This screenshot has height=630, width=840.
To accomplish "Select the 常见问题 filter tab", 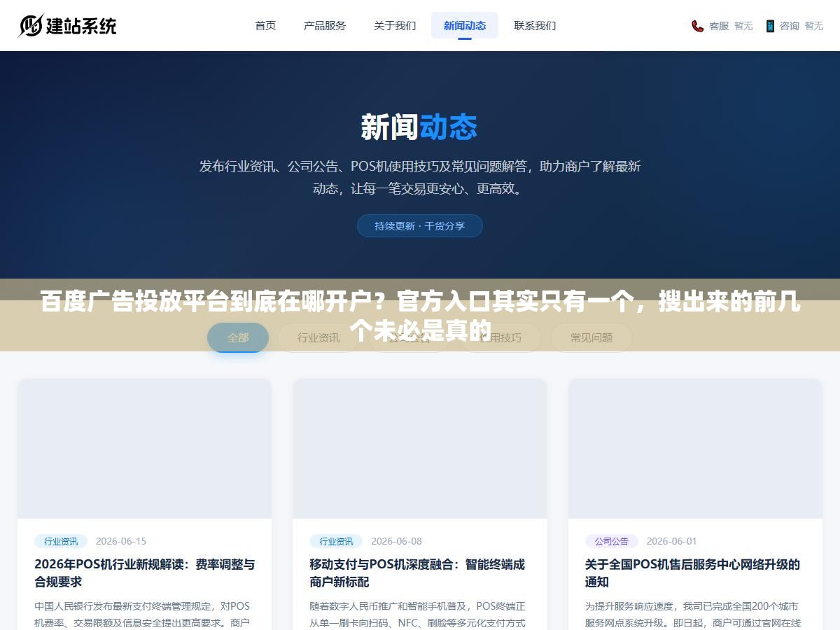I will pos(591,337).
